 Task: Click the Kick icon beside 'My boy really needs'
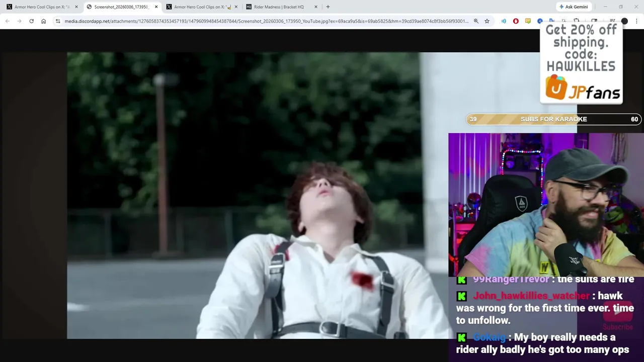click(462, 338)
